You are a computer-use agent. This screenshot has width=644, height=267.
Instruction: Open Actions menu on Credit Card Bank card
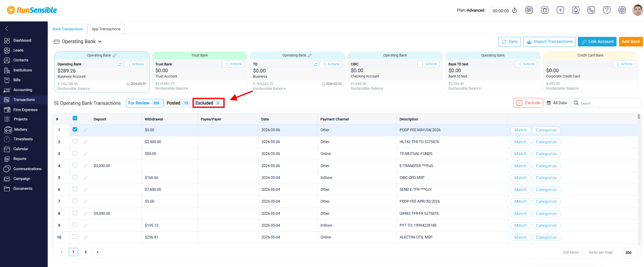(x=624, y=64)
